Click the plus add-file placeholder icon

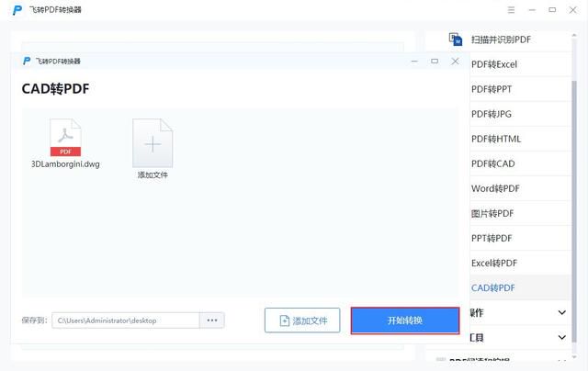pyautogui.click(x=153, y=142)
